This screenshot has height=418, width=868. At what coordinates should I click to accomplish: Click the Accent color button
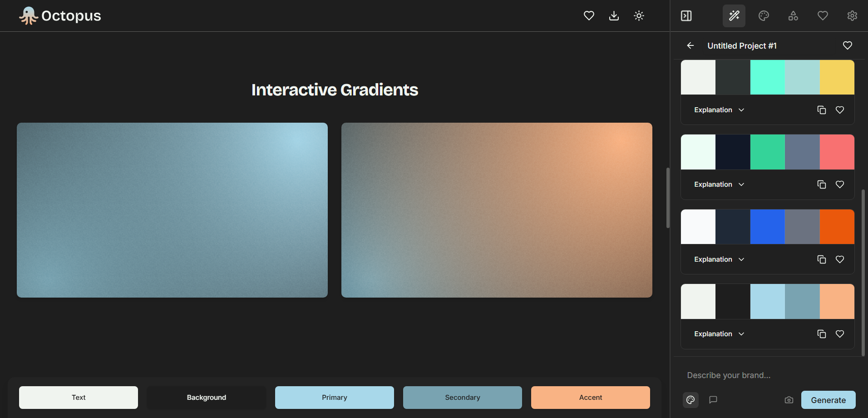pyautogui.click(x=591, y=398)
